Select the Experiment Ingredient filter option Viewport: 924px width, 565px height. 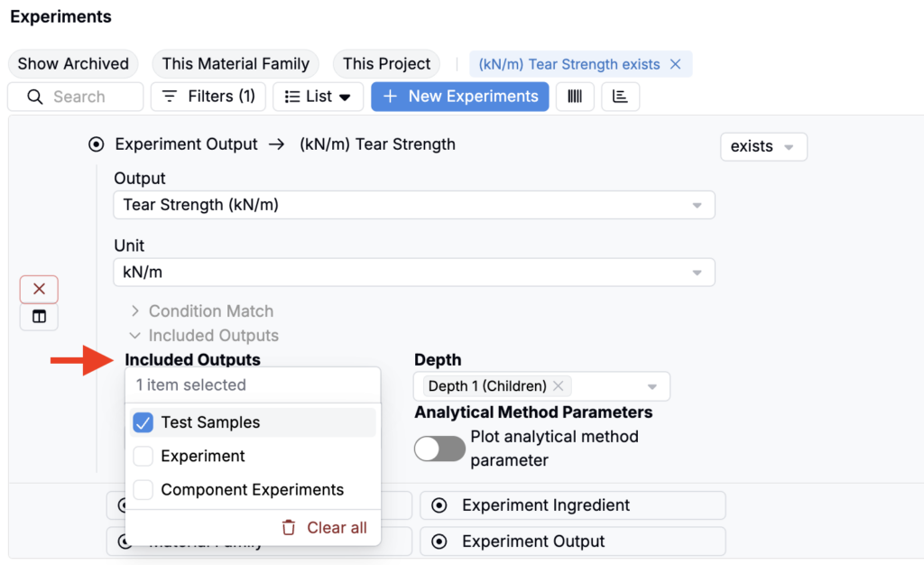572,505
